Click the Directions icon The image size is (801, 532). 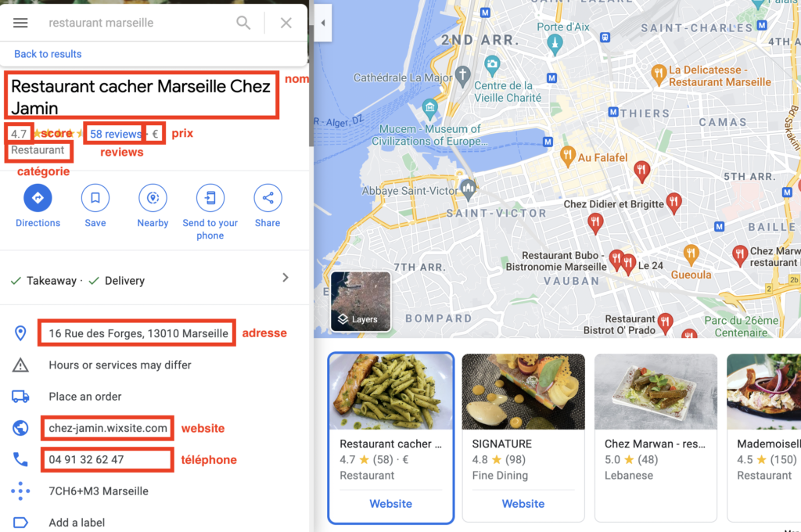38,198
